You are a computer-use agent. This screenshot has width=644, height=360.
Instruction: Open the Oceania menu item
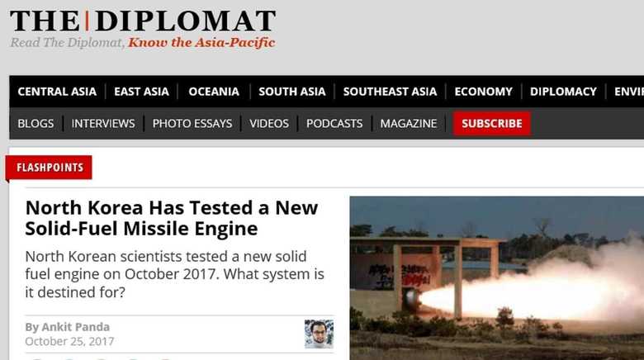[214, 91]
